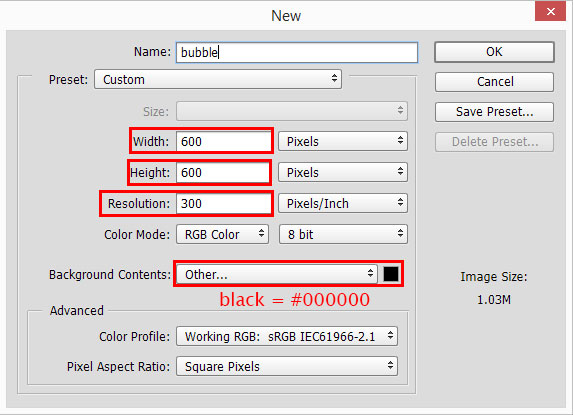
Task: Click the Height input field
Action: 223,172
